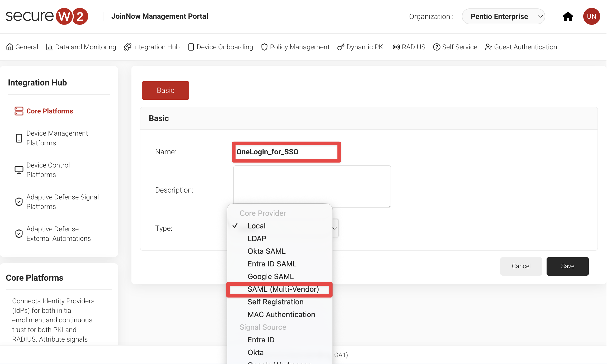Click the Device Onboarding tablet icon
Image resolution: width=607 pixels, height=364 pixels.
click(191, 47)
